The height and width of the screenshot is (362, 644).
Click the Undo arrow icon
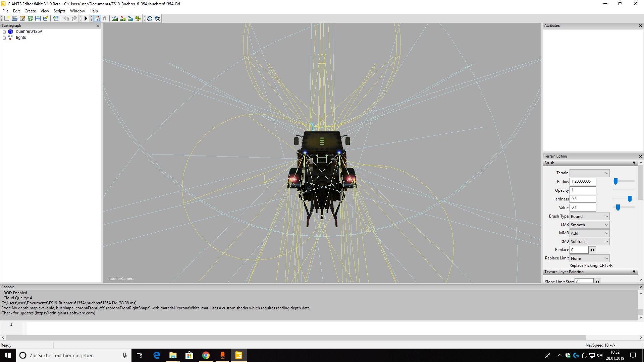66,18
